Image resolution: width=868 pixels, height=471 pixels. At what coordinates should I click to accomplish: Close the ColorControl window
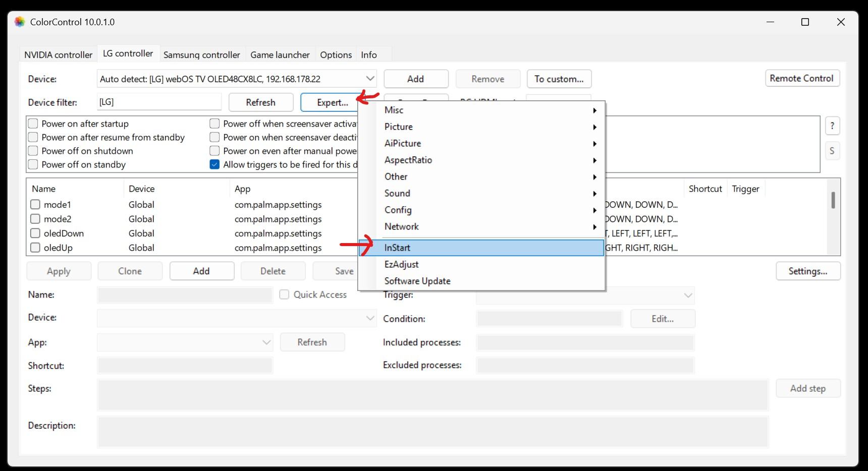(x=841, y=22)
